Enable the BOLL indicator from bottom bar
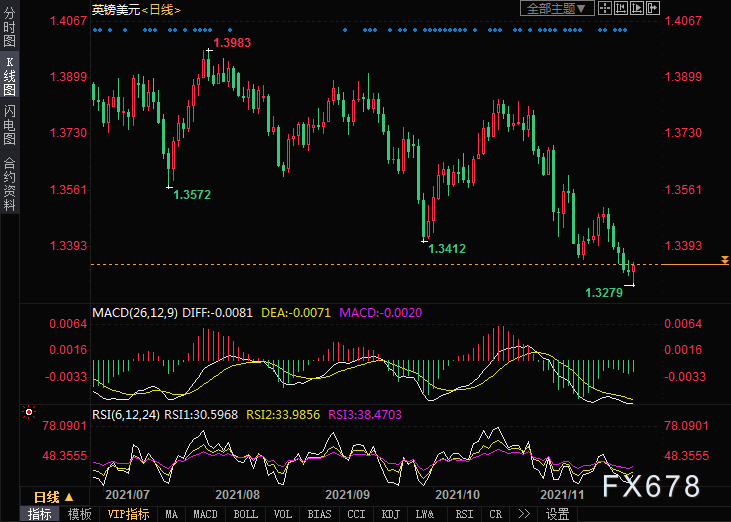 (245, 514)
